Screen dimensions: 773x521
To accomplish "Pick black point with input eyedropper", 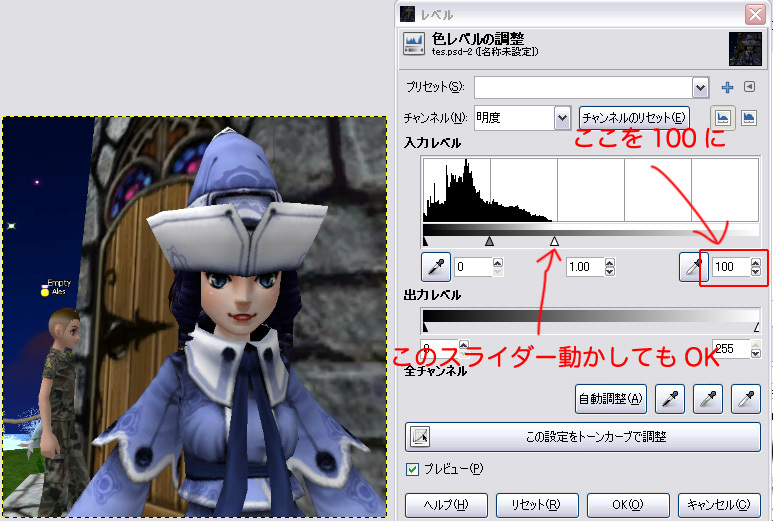I will click(436, 267).
